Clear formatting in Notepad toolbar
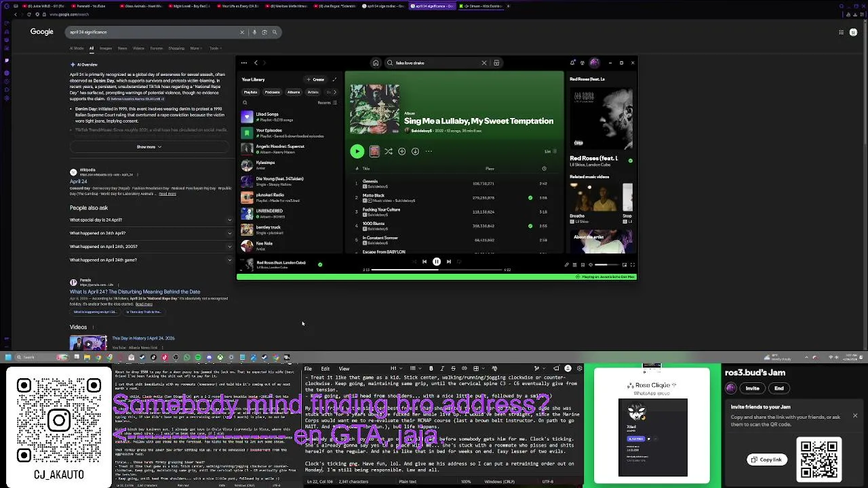Image resolution: width=868 pixels, height=488 pixels. (x=494, y=369)
